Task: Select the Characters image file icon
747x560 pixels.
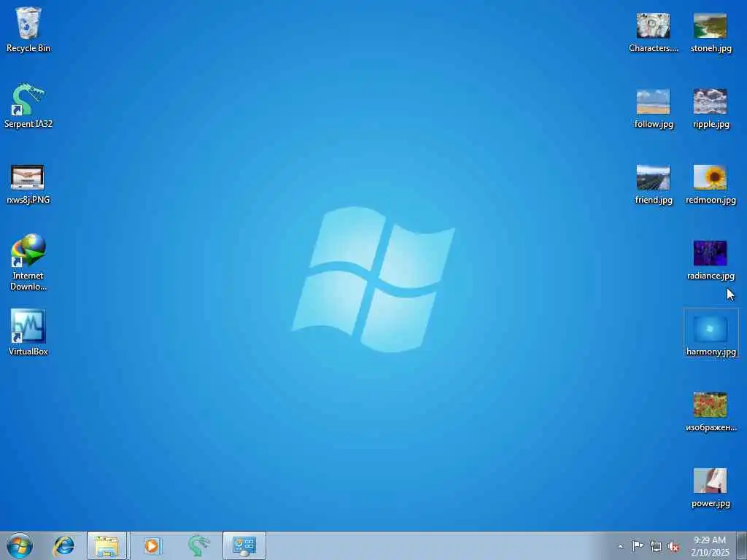Action: coord(653,32)
